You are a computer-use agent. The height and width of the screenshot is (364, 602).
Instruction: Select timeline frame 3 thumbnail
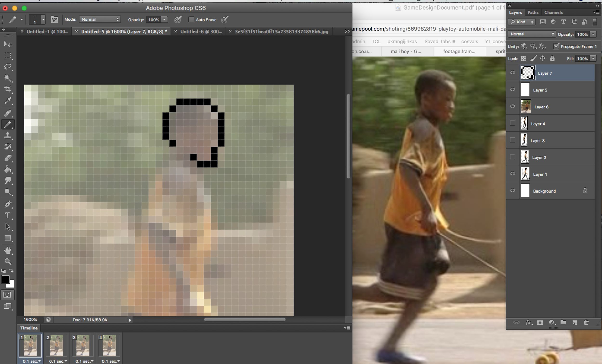(x=83, y=345)
